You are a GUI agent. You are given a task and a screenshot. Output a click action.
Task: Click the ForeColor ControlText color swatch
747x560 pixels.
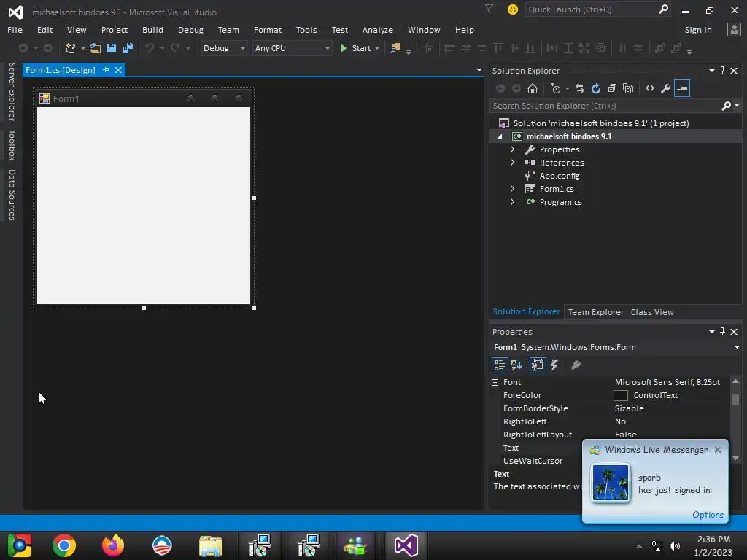pyautogui.click(x=620, y=395)
